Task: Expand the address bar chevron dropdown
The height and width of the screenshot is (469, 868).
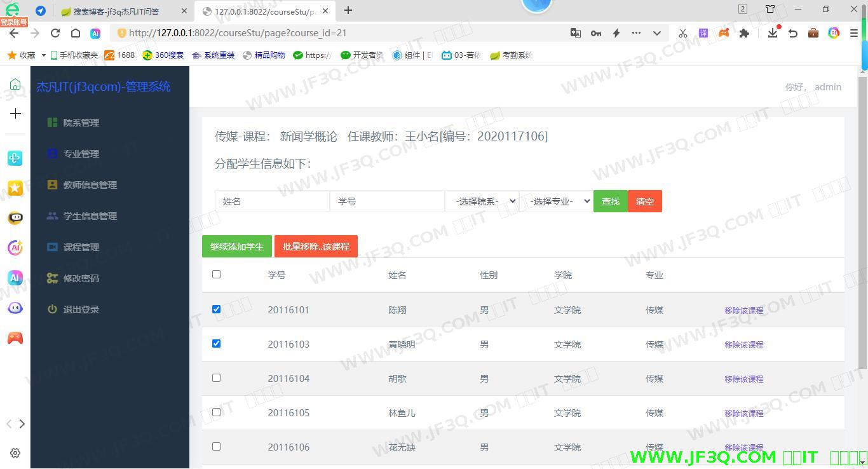Action: pos(656,33)
